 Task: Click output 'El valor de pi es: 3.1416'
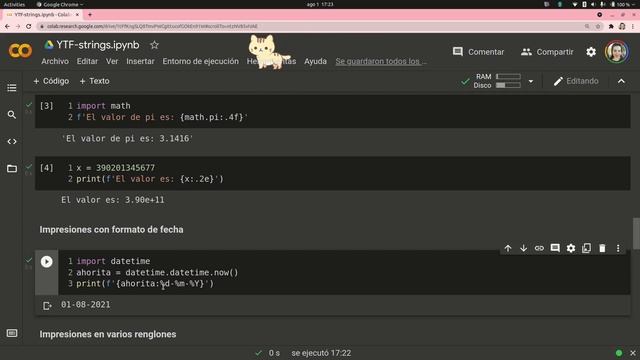(127, 139)
